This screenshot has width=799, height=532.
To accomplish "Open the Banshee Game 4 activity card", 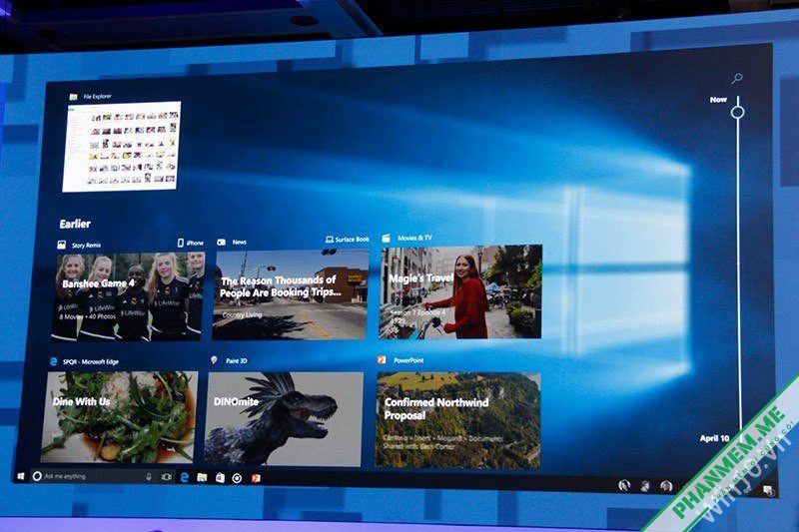I will (128, 296).
